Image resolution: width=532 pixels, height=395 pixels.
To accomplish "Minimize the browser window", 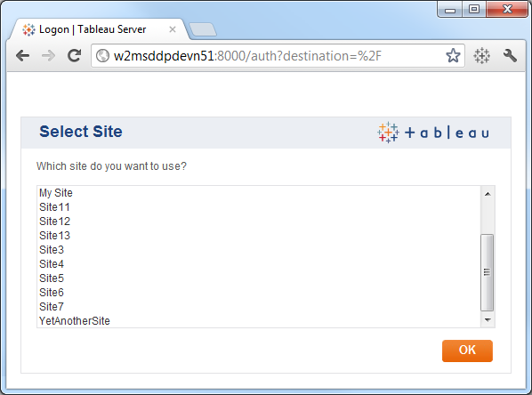I will (x=450, y=9).
